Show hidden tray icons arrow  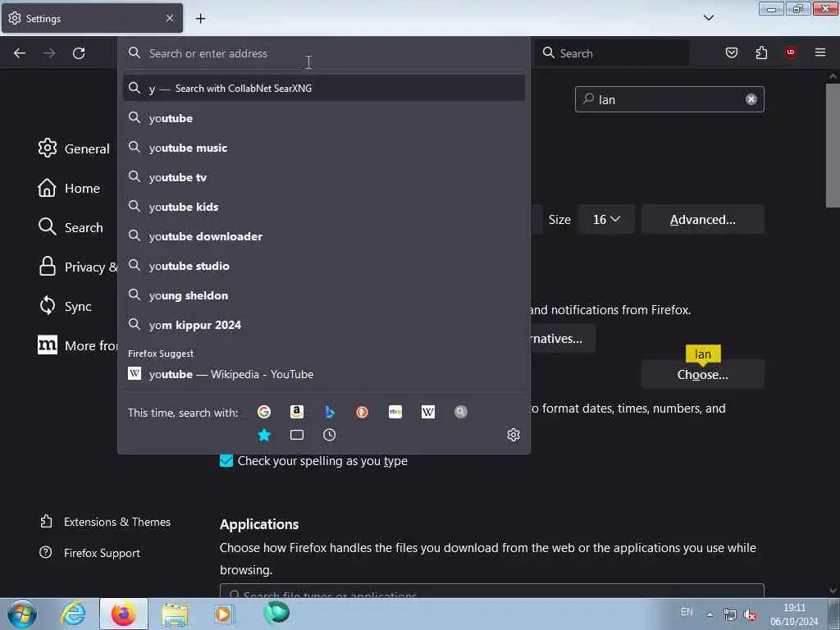coord(710,614)
